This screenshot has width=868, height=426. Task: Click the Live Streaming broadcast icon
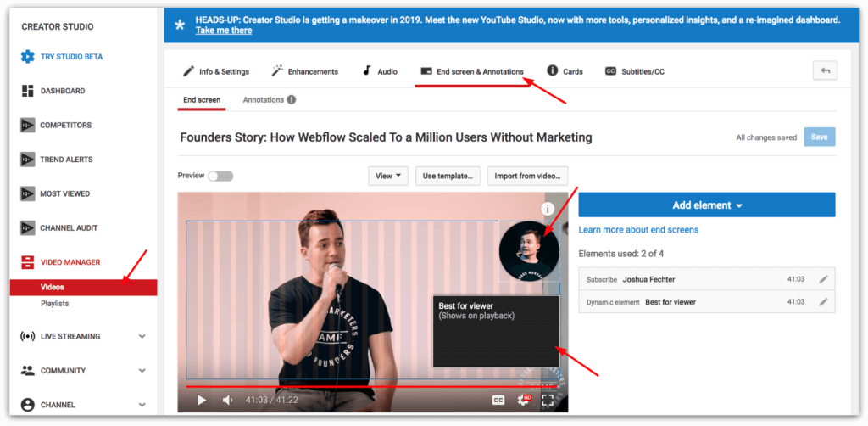(28, 336)
